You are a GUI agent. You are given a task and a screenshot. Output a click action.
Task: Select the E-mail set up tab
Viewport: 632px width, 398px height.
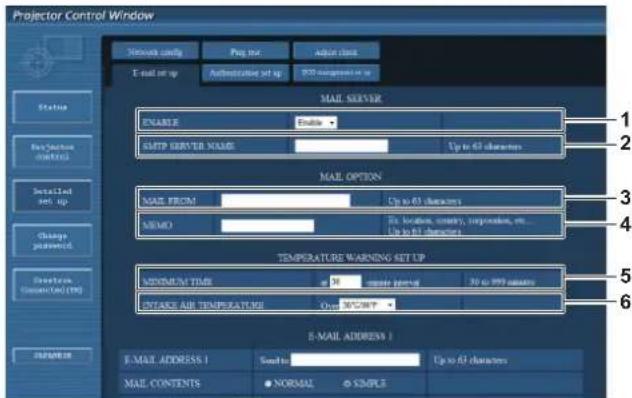click(x=155, y=73)
